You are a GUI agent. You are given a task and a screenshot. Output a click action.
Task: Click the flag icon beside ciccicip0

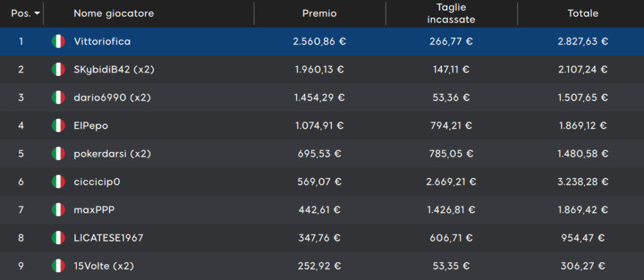[x=58, y=181]
